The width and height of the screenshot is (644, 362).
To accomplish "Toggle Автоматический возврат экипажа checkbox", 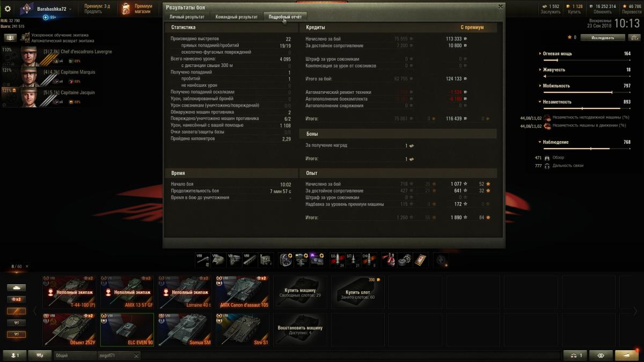I will pos(28,41).
